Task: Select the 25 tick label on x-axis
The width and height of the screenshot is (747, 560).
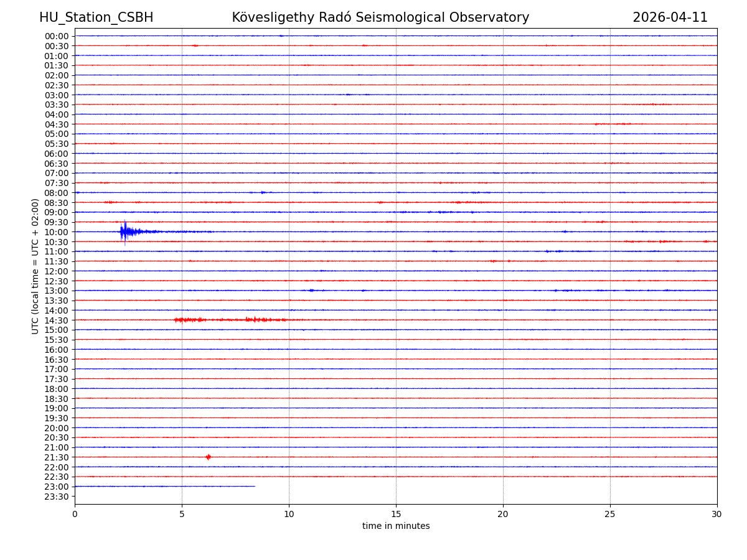Action: click(610, 514)
